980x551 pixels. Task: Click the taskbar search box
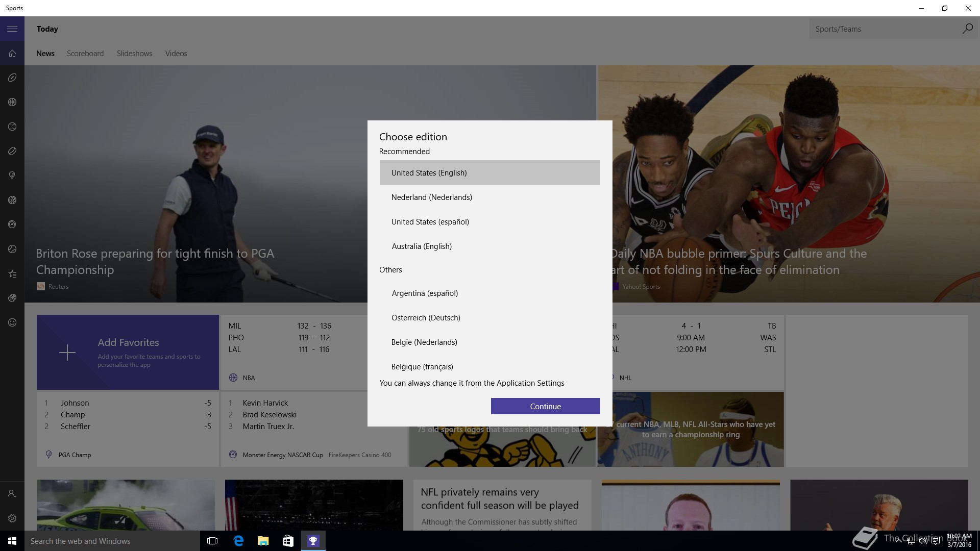point(112,541)
